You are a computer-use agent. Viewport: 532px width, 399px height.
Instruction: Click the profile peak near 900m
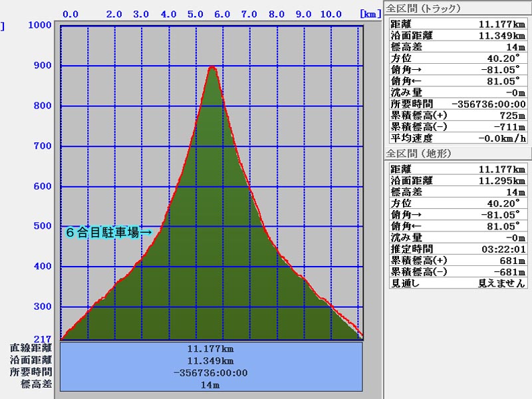click(x=212, y=68)
